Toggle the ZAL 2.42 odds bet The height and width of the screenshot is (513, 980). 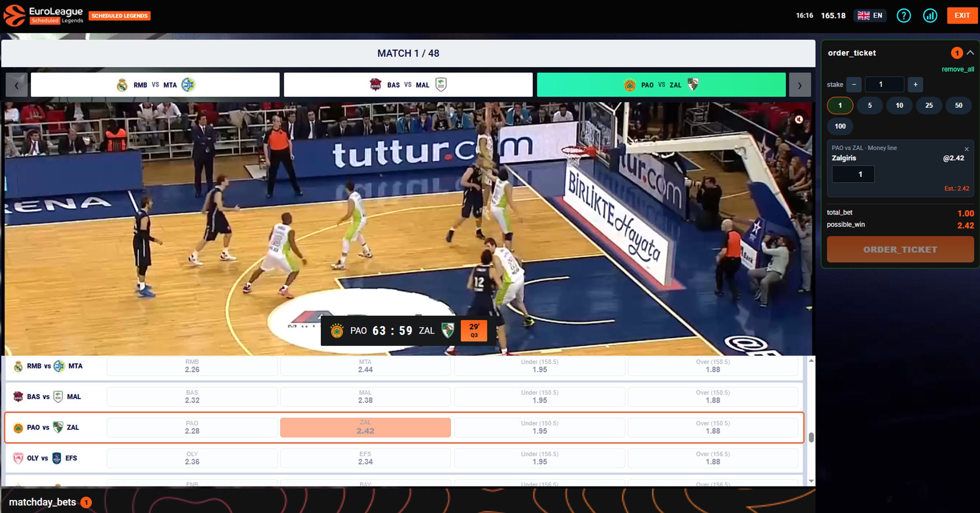pos(365,427)
